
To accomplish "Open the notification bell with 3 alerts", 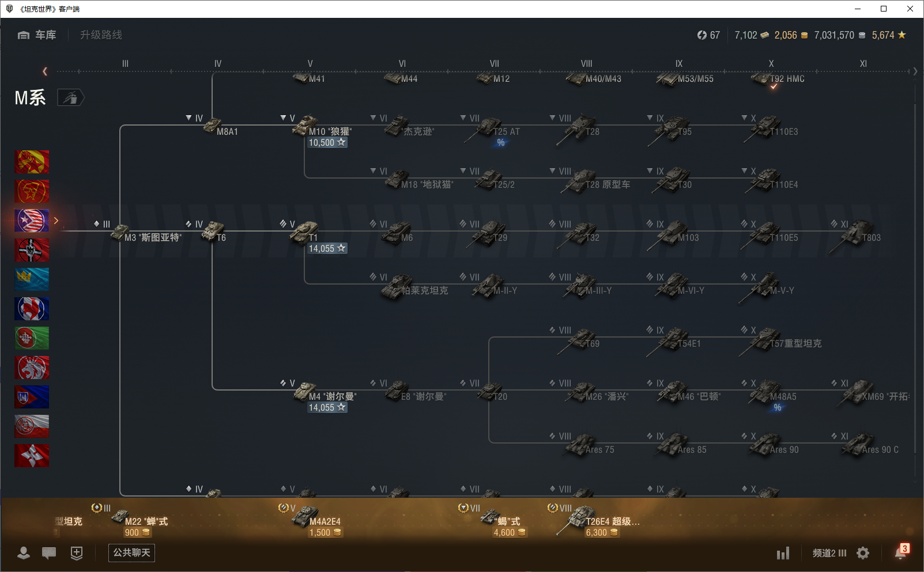I will 900,552.
